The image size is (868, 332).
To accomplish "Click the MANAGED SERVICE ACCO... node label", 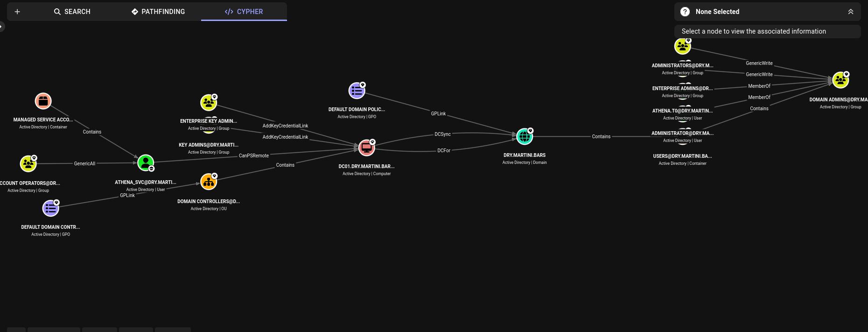I will [43, 120].
